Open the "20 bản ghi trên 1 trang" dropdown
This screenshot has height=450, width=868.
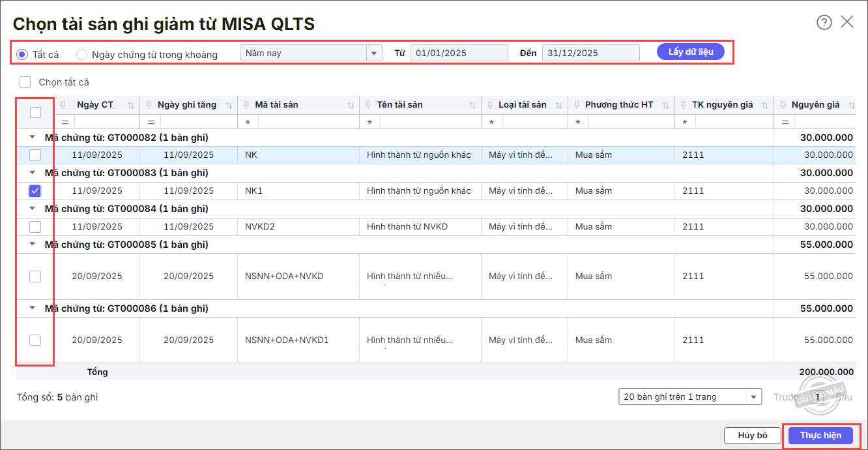(754, 397)
